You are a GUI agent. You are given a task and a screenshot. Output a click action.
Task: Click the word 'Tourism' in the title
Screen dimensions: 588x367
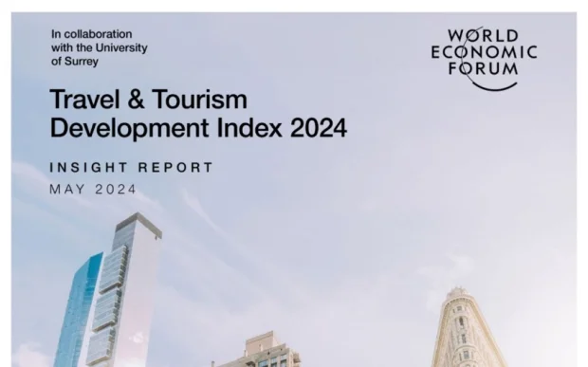(199, 99)
